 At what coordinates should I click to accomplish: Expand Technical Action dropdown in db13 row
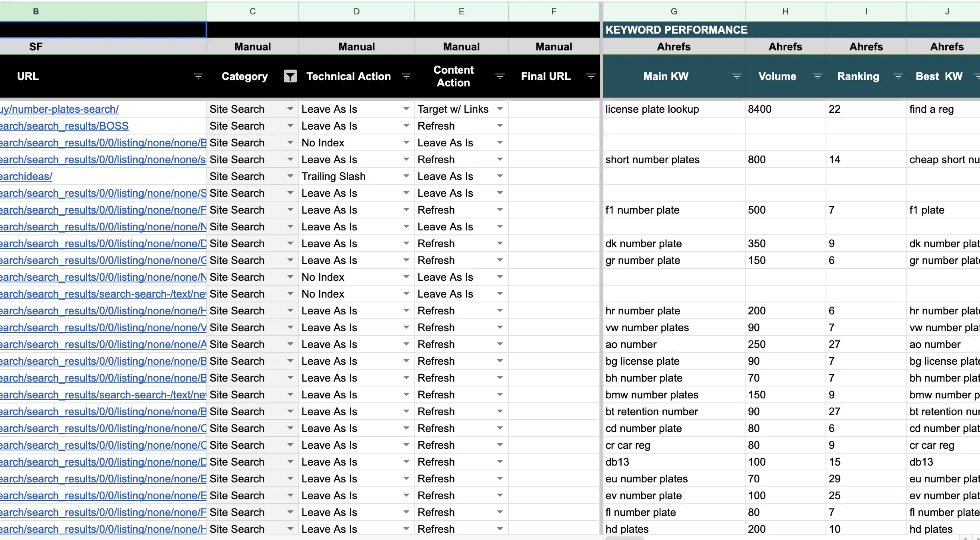click(x=406, y=462)
